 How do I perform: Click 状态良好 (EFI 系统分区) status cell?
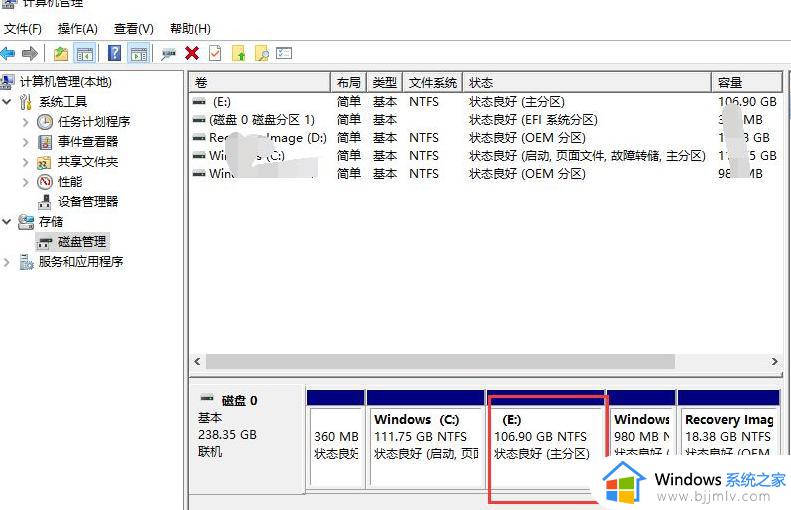(x=533, y=120)
